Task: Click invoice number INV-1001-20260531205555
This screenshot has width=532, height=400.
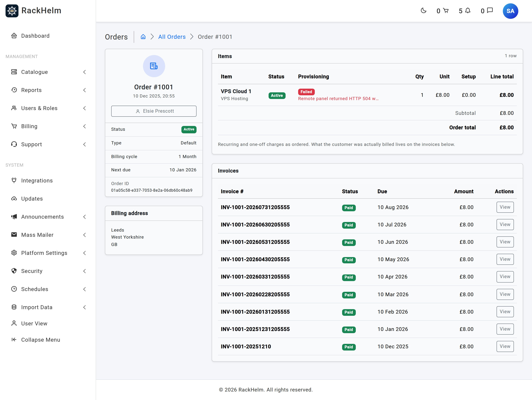Action: [255, 242]
